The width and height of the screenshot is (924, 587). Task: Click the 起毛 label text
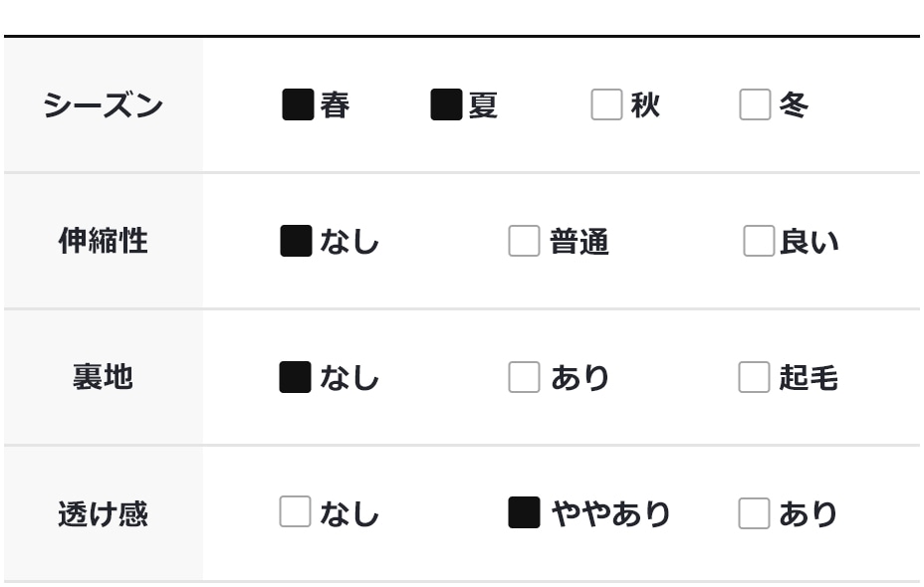click(x=808, y=378)
